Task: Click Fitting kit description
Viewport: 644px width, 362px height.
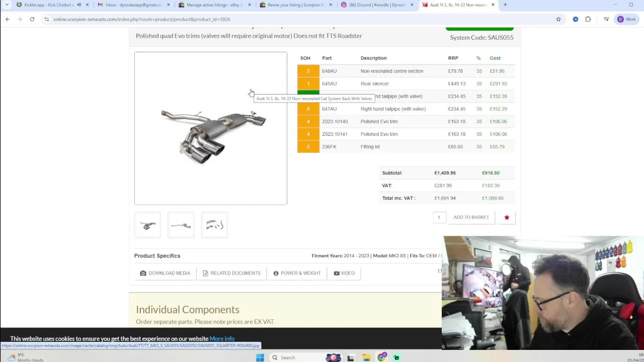Action: pos(370,146)
